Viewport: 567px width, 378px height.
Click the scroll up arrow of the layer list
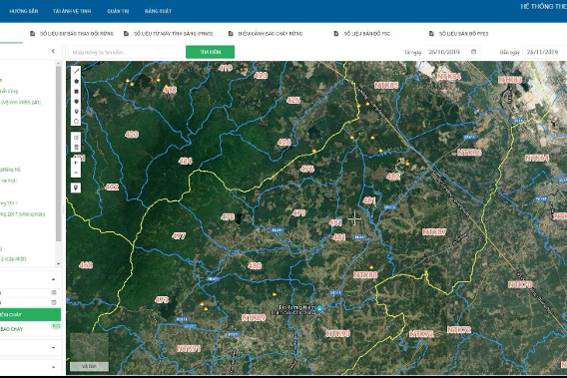coord(59,63)
